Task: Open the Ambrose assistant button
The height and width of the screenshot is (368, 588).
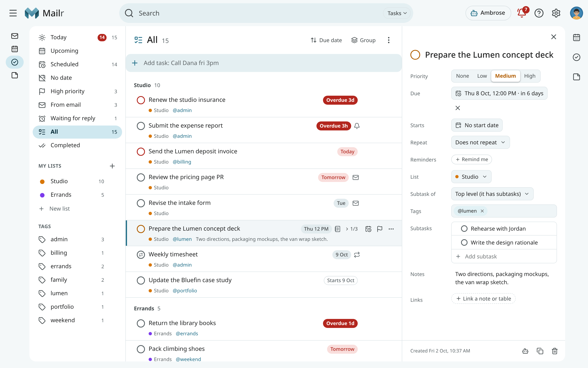Action: (488, 13)
